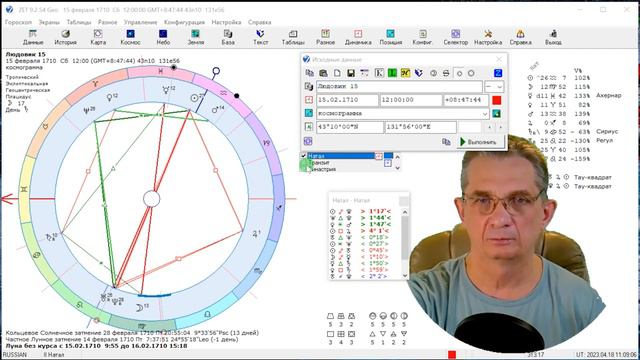Viewport: 640px width, 360px height.
Task: Expand the космограмма chart type dropdown
Action: [x=485, y=113]
